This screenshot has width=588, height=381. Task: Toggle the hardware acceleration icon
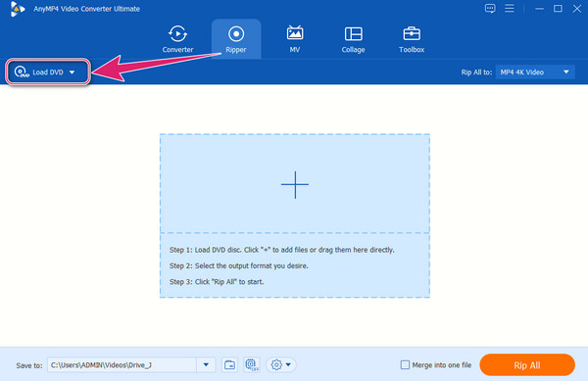(x=252, y=365)
